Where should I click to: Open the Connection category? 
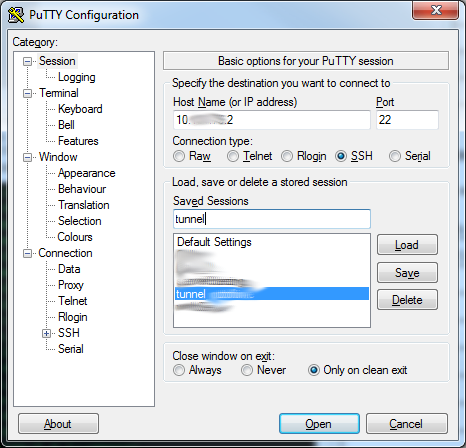click(65, 253)
